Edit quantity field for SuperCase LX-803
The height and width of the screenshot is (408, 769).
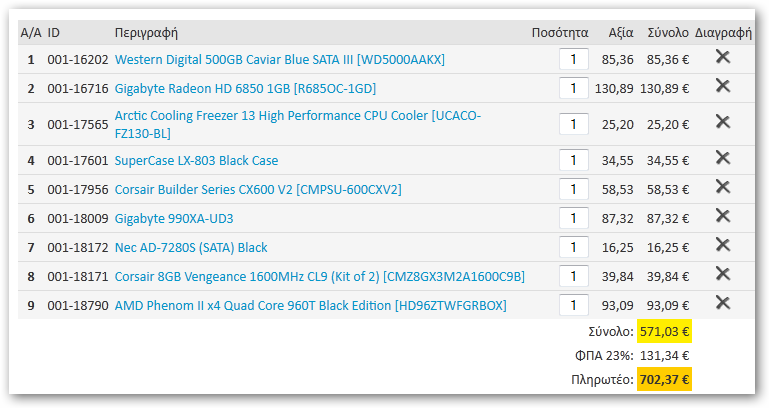click(573, 160)
